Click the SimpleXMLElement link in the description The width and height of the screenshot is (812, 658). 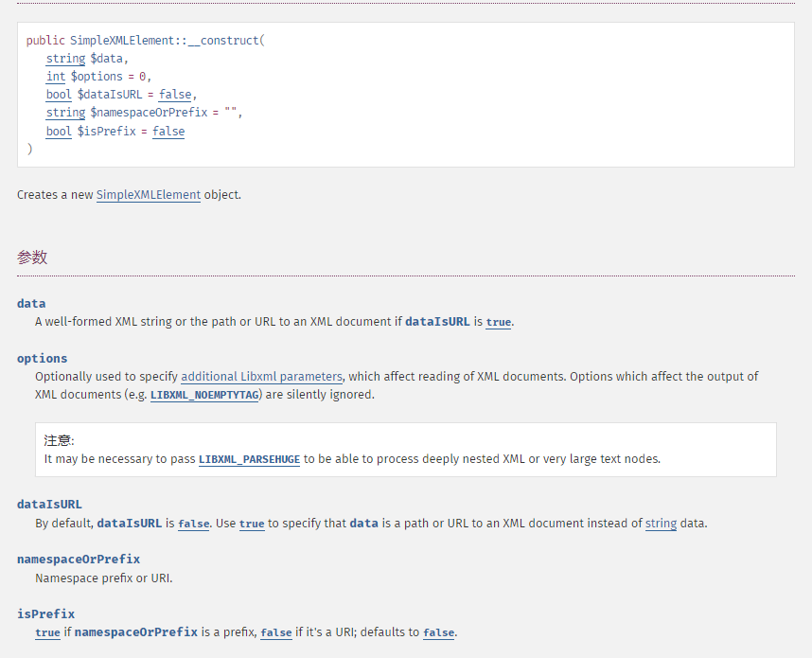pyautogui.click(x=148, y=194)
